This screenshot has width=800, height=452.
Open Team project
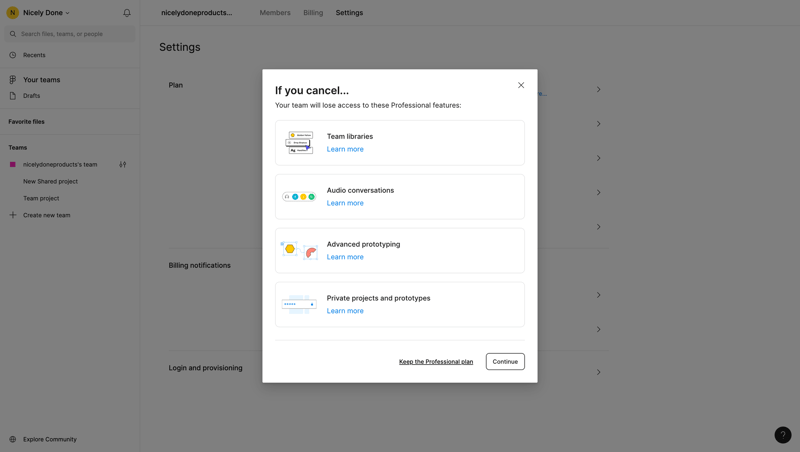[x=41, y=198]
